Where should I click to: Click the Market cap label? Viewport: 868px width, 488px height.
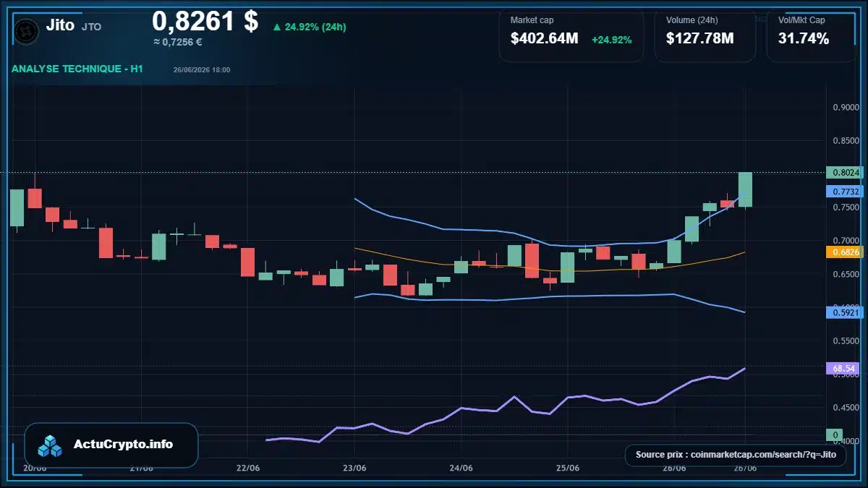532,20
